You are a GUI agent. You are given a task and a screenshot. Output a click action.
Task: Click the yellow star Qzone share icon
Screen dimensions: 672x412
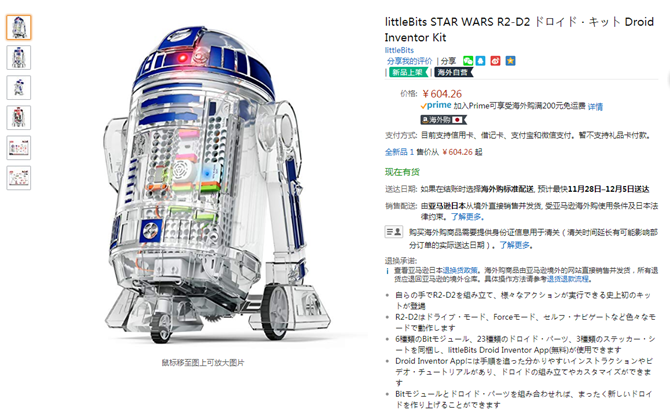[x=510, y=61]
